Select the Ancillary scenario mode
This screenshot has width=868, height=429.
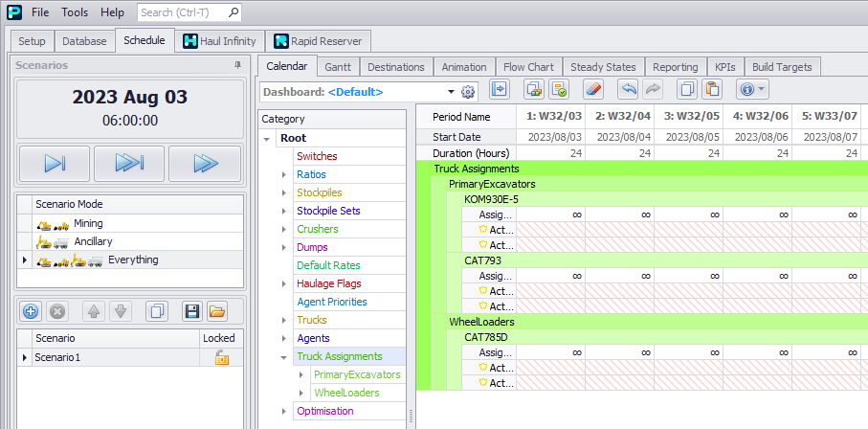point(93,241)
